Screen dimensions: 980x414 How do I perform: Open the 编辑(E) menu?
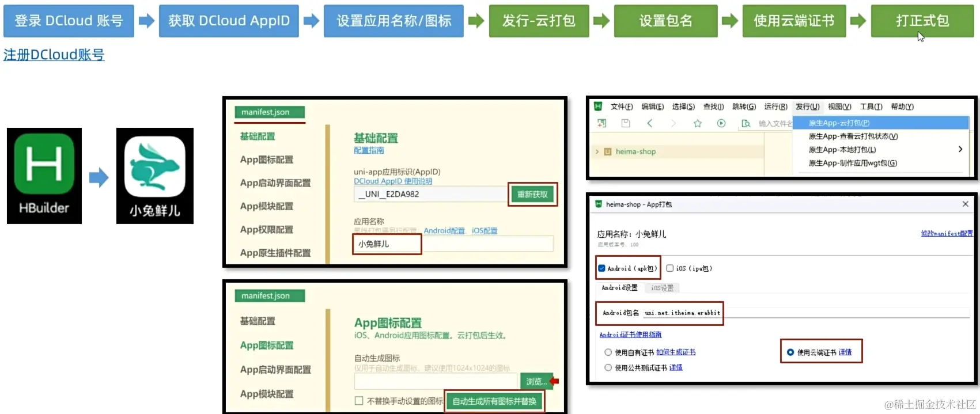click(653, 107)
